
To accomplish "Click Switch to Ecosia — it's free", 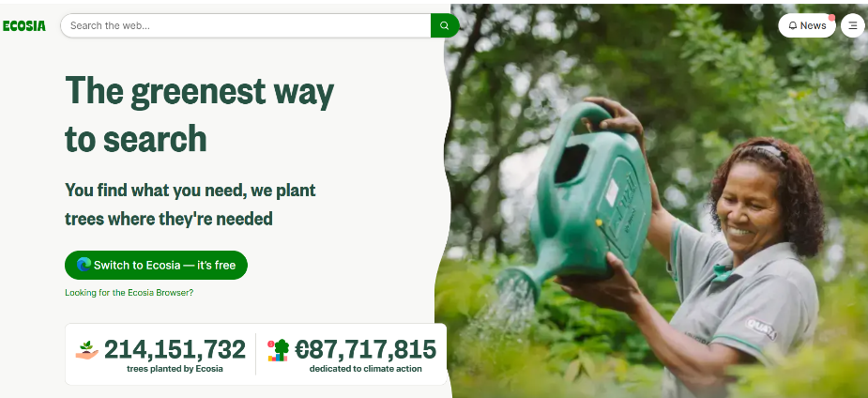I will point(156,265).
